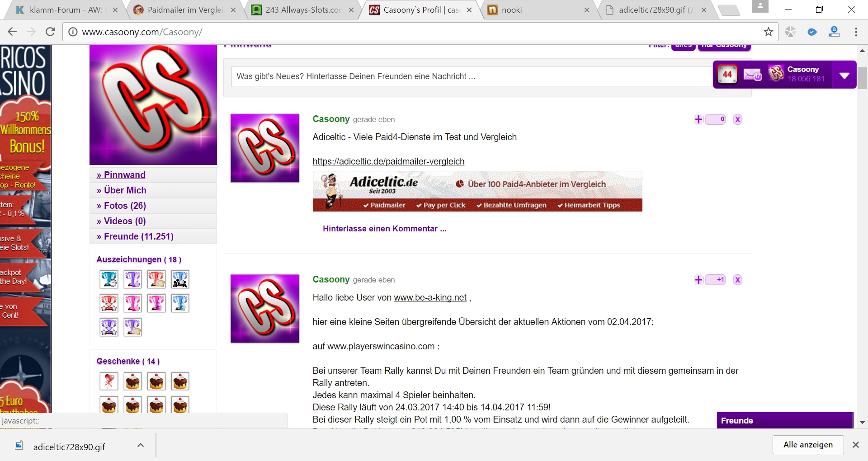Go back with the browser back arrow
Image resolution: width=868 pixels, height=461 pixels.
[x=12, y=32]
